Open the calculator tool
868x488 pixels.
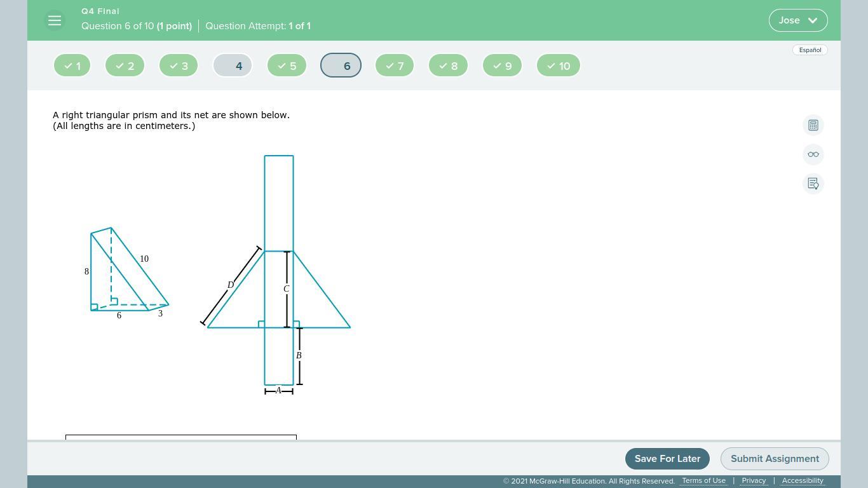pyautogui.click(x=813, y=125)
